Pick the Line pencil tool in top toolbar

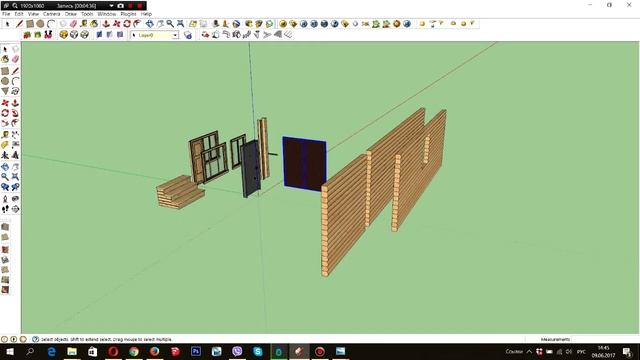[19, 24]
